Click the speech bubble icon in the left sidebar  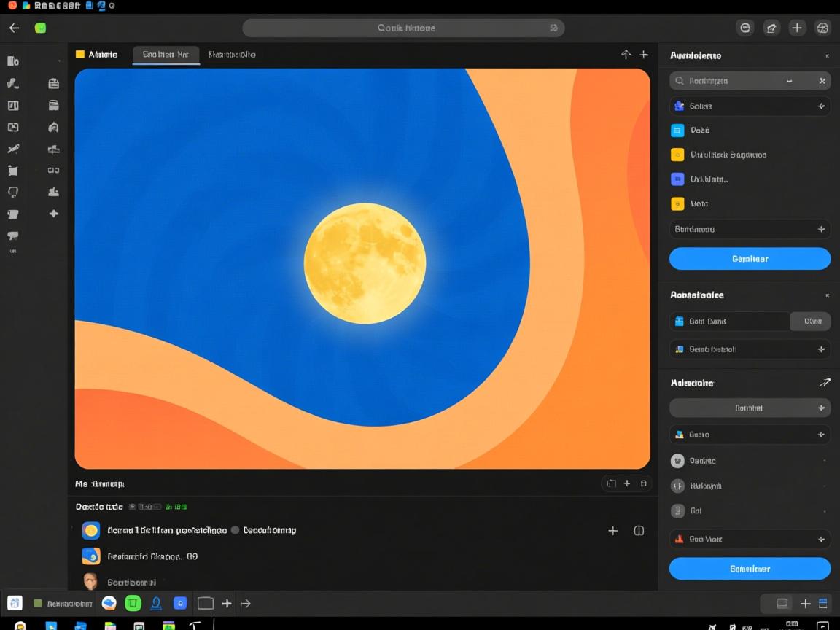(12, 236)
